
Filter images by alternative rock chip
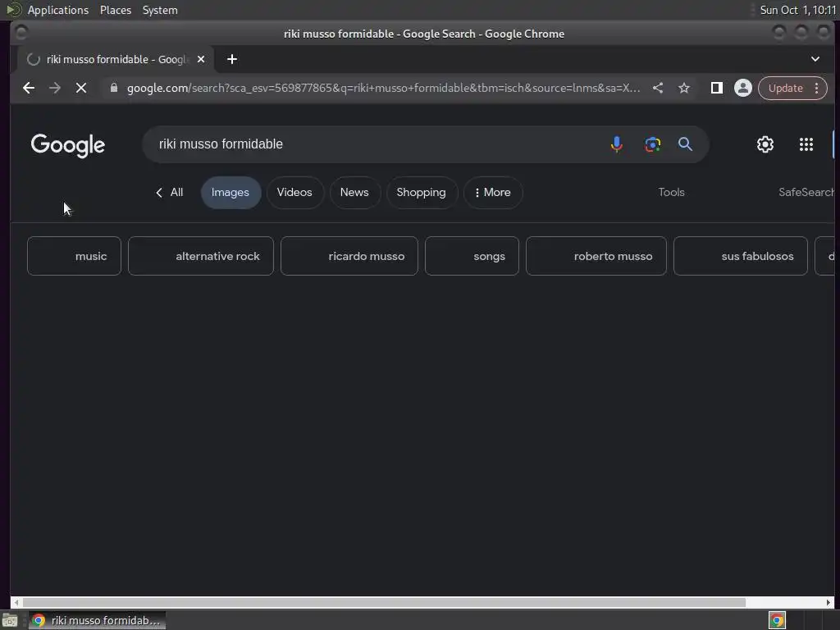tap(201, 256)
